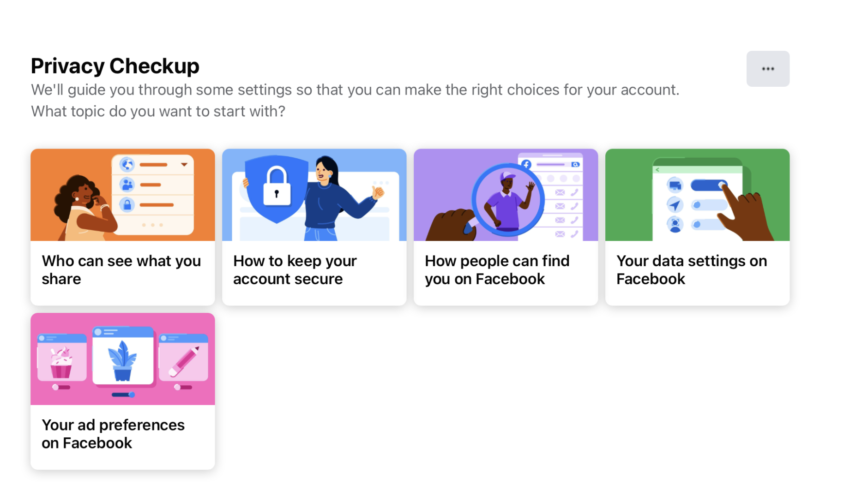Expand the audience selector dropdown in orange card
Screen dimensions: 868x490
pyautogui.click(x=185, y=165)
